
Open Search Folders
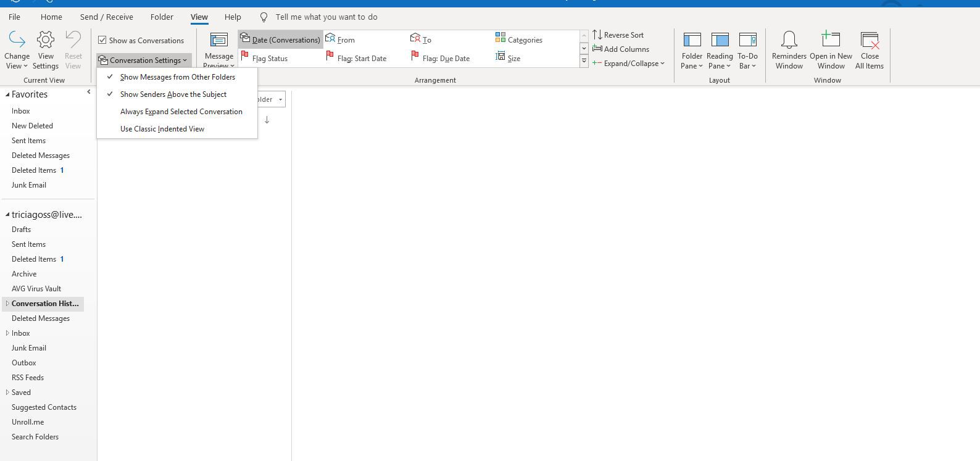[x=35, y=437]
